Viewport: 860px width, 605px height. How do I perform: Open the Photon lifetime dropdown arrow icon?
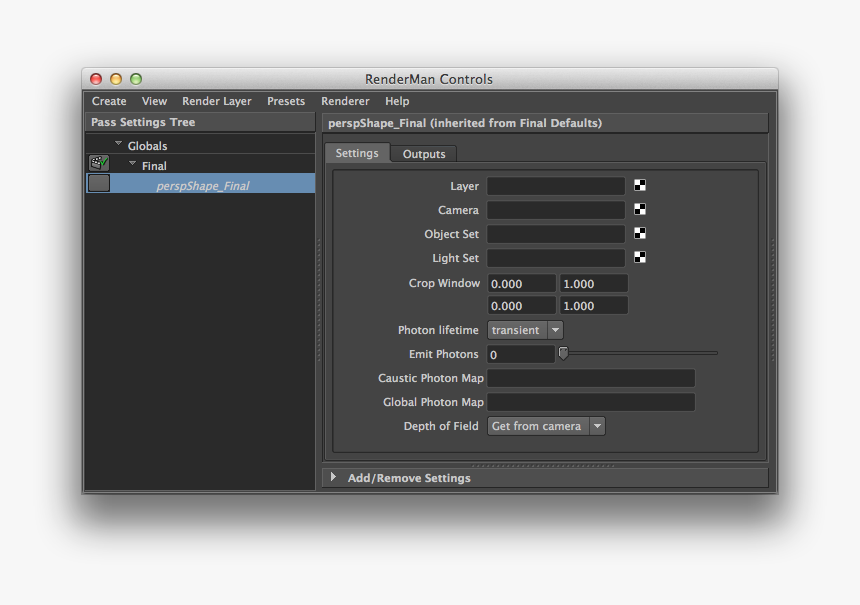[x=555, y=329]
